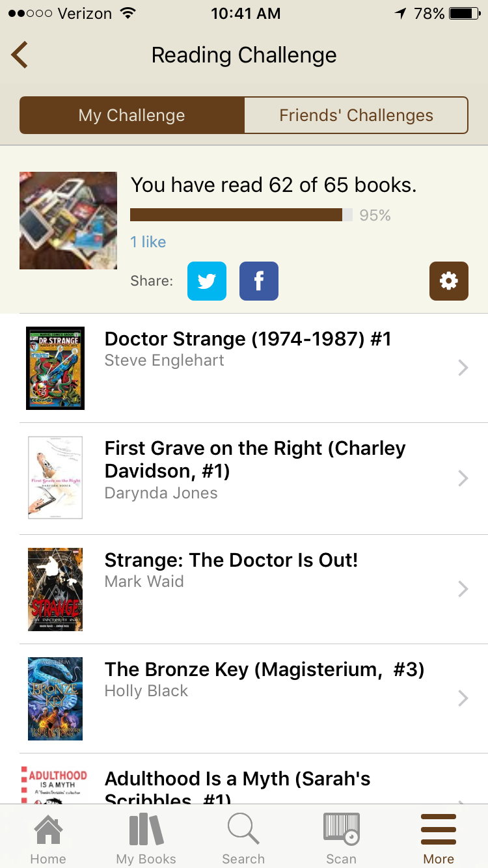Tap the challenge profile photo thumbnail
Viewport: 488px width, 868px height.
(68, 221)
